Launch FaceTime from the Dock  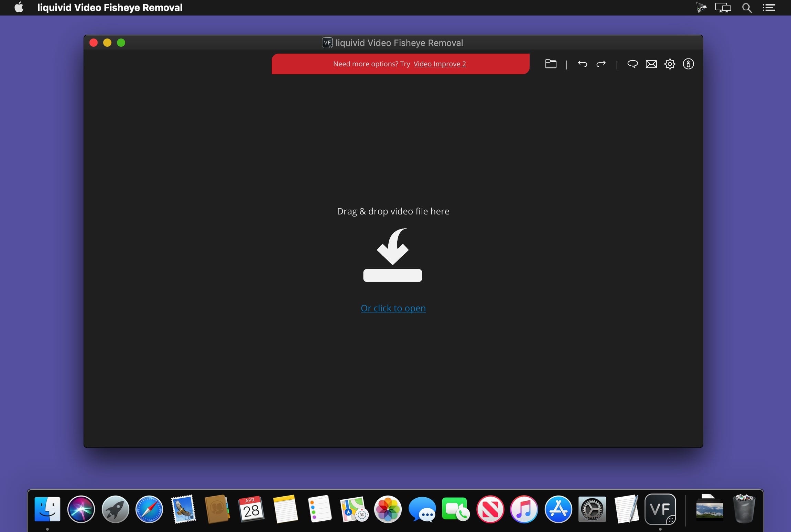(x=456, y=509)
